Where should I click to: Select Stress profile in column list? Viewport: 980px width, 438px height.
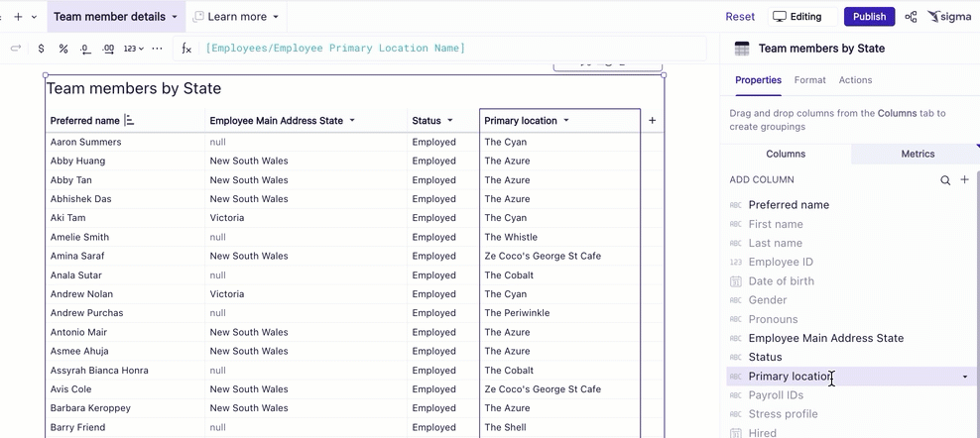784,414
